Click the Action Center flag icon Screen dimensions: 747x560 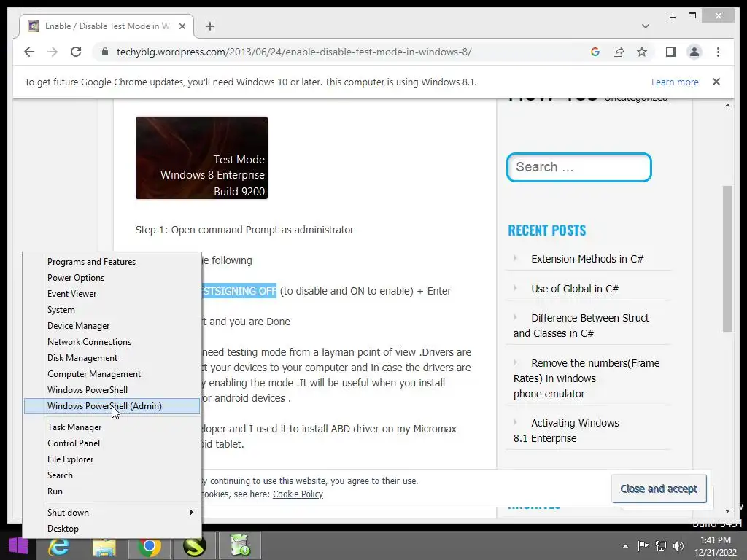click(643, 546)
